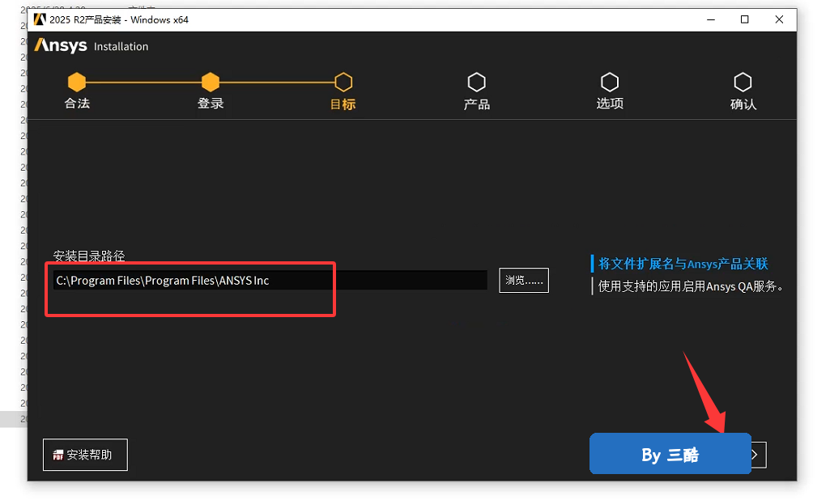
Task: Click the Installation header text
Action: click(121, 47)
